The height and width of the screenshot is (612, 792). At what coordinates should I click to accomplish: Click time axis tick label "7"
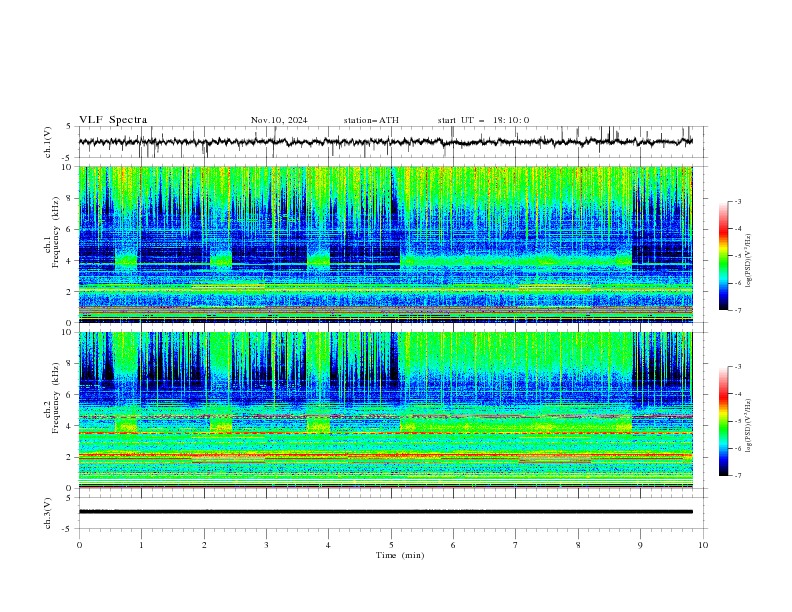pos(516,545)
